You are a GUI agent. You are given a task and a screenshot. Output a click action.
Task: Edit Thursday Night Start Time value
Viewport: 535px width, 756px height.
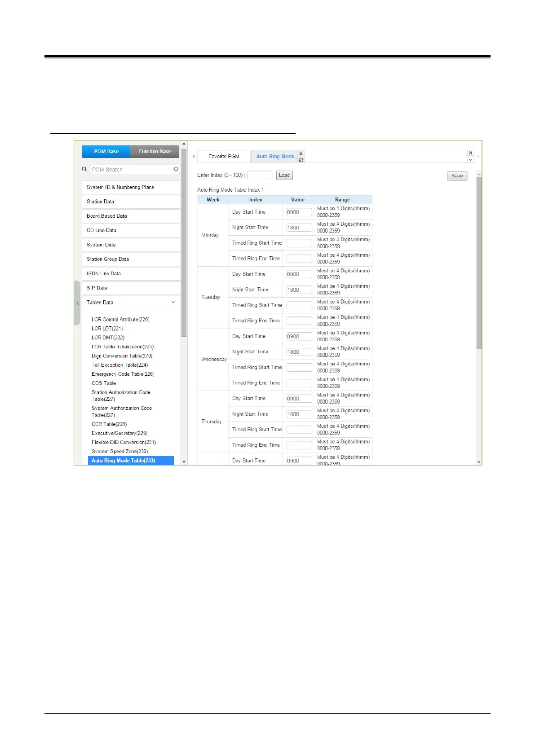pyautogui.click(x=299, y=414)
